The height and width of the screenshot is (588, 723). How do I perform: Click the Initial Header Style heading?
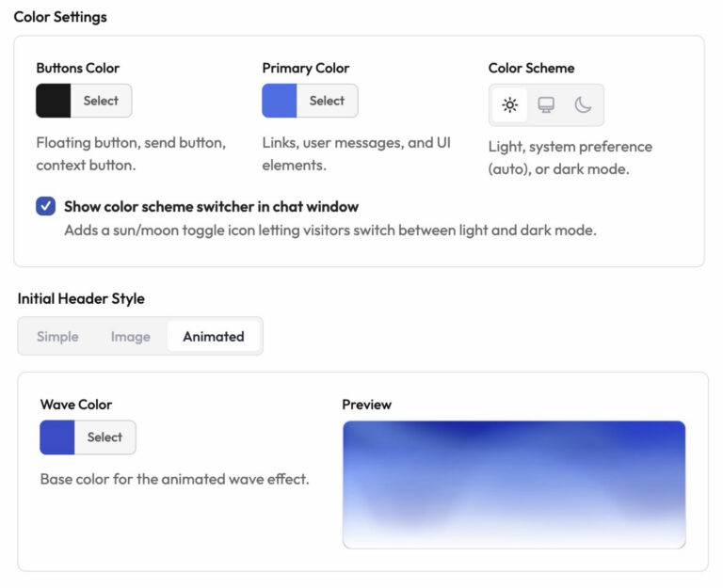click(81, 298)
